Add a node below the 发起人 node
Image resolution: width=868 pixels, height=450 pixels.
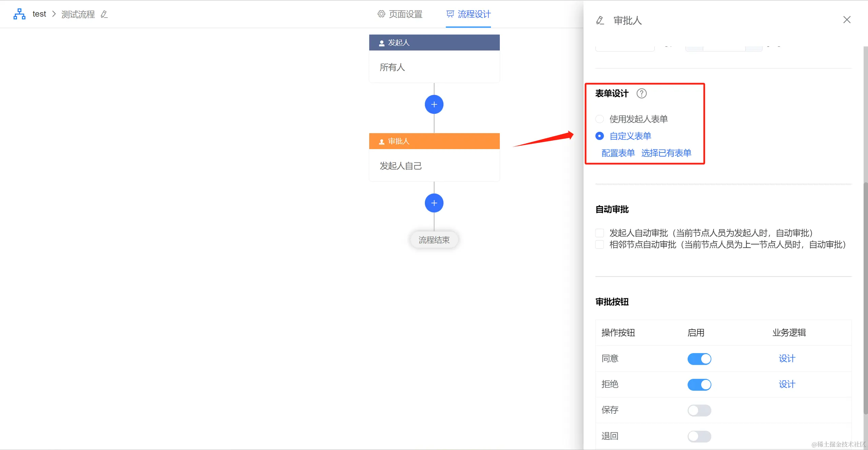(x=434, y=104)
